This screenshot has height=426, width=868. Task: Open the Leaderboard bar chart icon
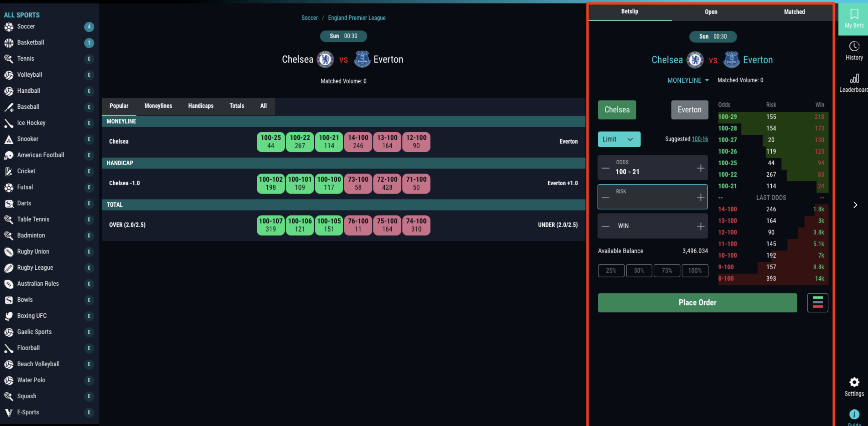pyautogui.click(x=854, y=79)
